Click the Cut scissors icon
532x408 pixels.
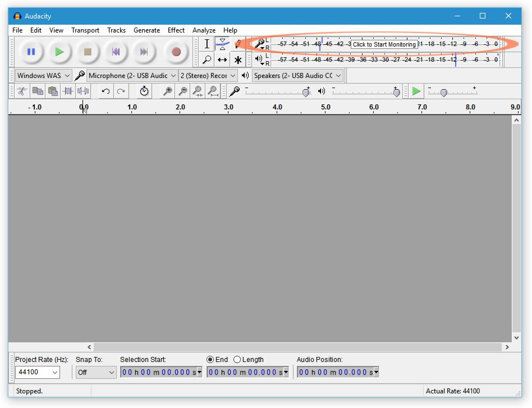click(22, 91)
